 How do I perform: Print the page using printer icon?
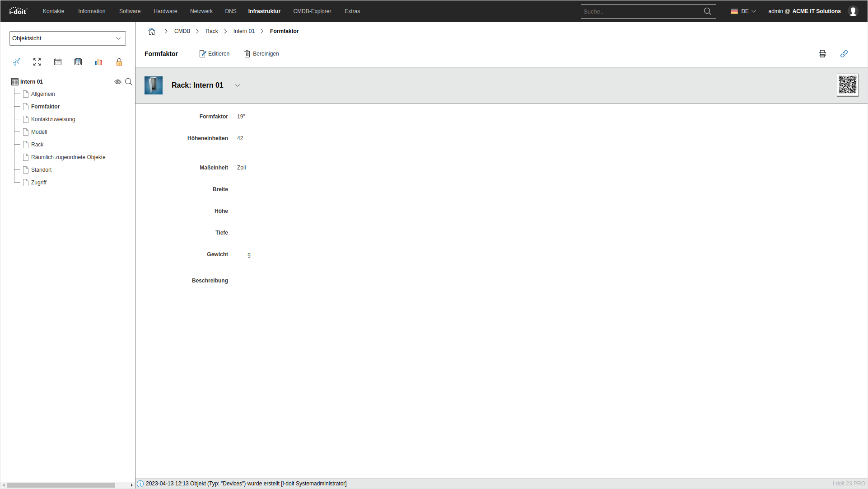pos(822,54)
